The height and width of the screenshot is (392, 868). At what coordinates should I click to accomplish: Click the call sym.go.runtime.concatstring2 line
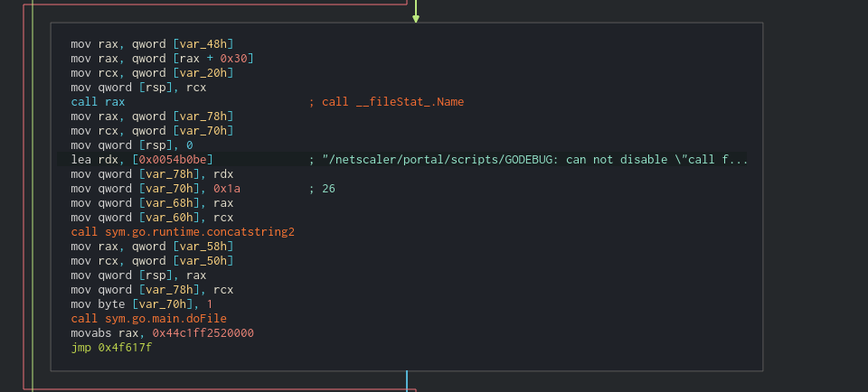coord(183,231)
